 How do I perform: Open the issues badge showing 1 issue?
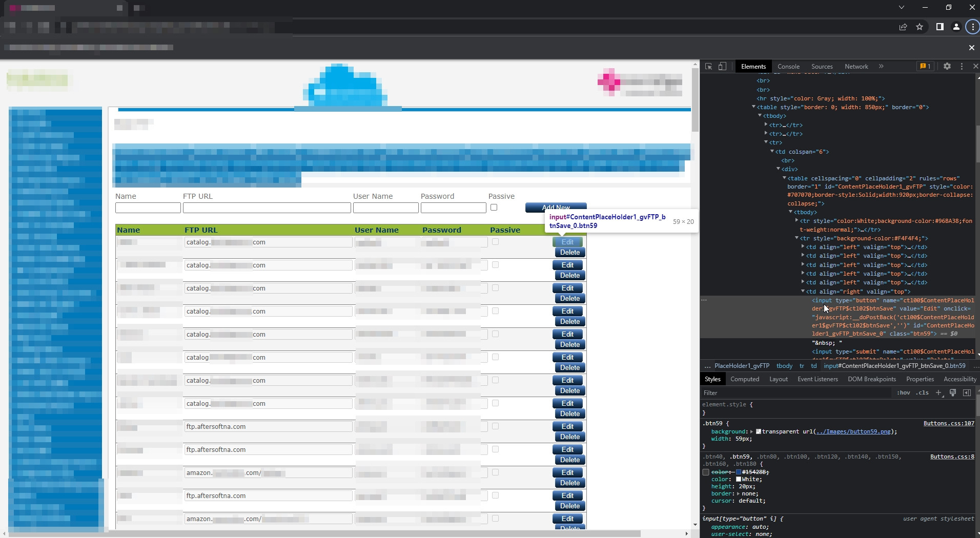coord(925,67)
